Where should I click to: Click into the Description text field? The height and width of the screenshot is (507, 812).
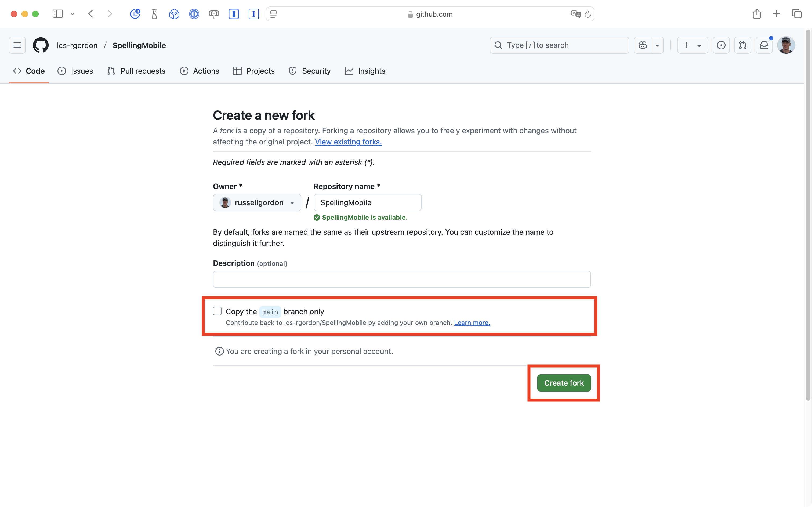(401, 279)
